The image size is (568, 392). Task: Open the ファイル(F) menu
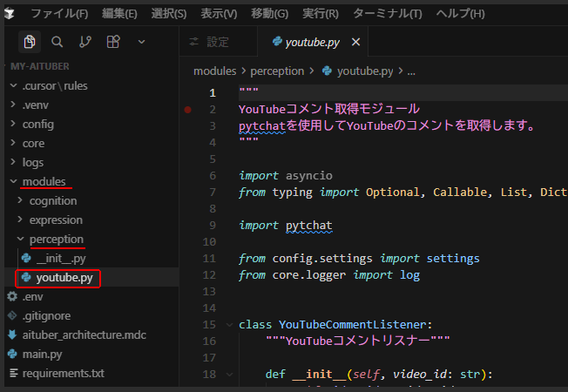click(59, 14)
